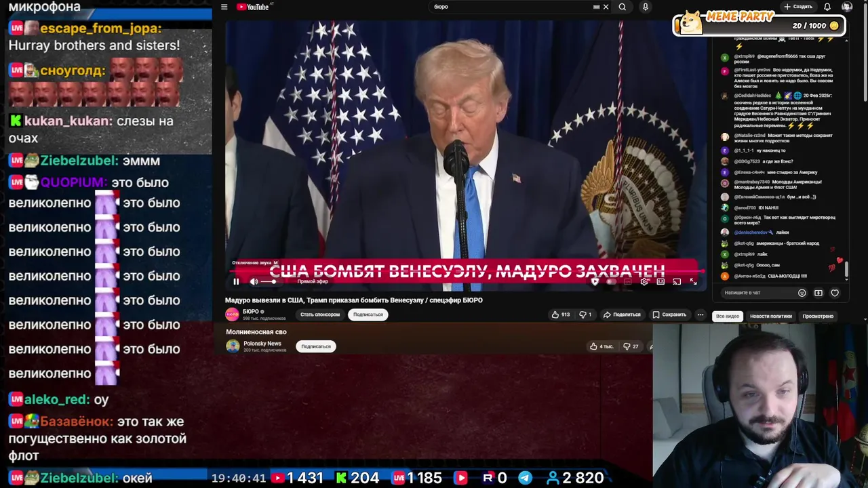Jump to live via Прямой эфир indicator
Screen dimensions: 868x488
click(x=313, y=281)
